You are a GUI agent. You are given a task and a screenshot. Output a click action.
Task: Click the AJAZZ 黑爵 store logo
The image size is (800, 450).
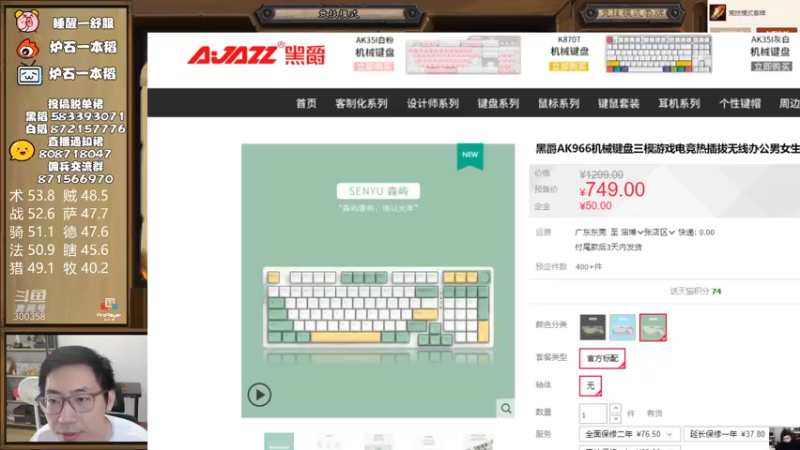(257, 55)
